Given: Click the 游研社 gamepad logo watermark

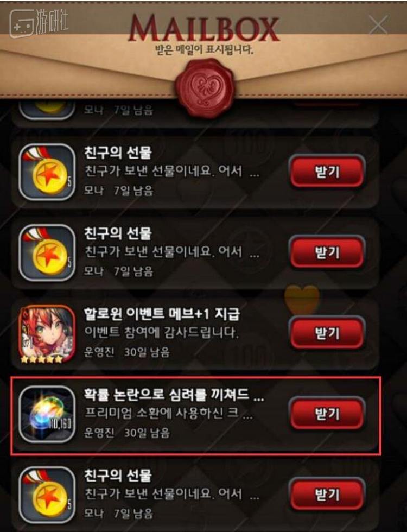Looking at the screenshot, I should 39,23.
